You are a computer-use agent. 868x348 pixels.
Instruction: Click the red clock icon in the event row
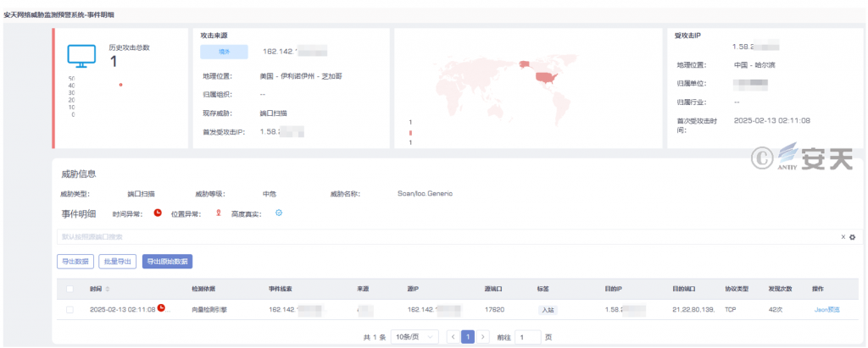(161, 309)
